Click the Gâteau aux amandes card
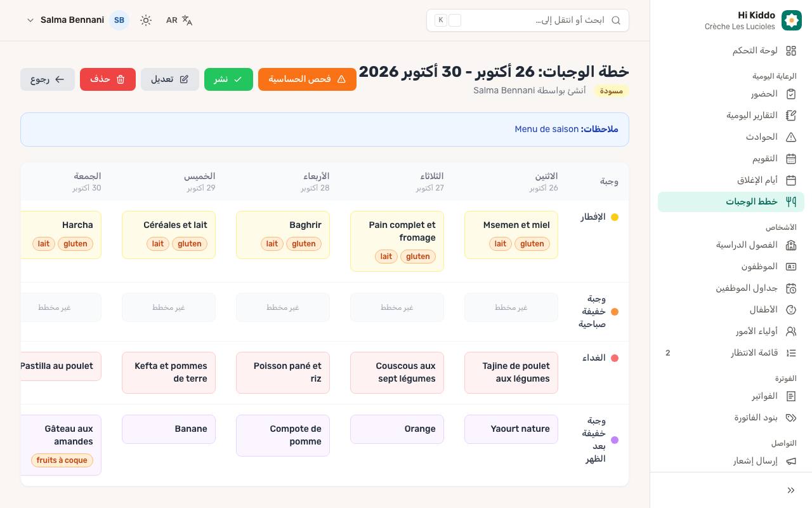The height and width of the screenshot is (508, 812). pos(61,445)
